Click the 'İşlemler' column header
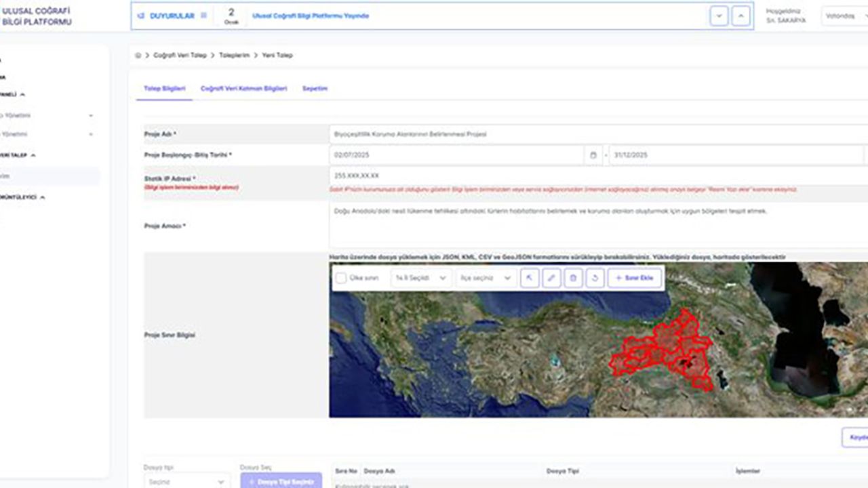The height and width of the screenshot is (488, 868). click(x=747, y=471)
